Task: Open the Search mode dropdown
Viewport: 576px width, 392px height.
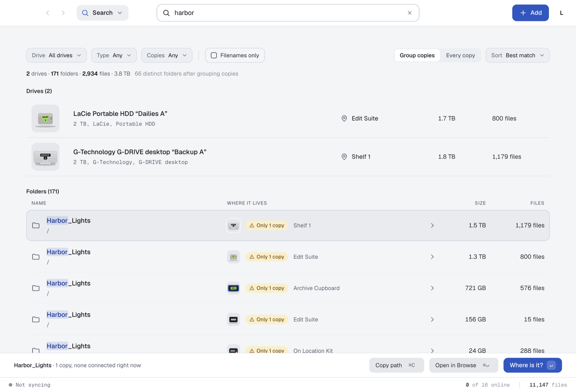Action: coord(103,13)
